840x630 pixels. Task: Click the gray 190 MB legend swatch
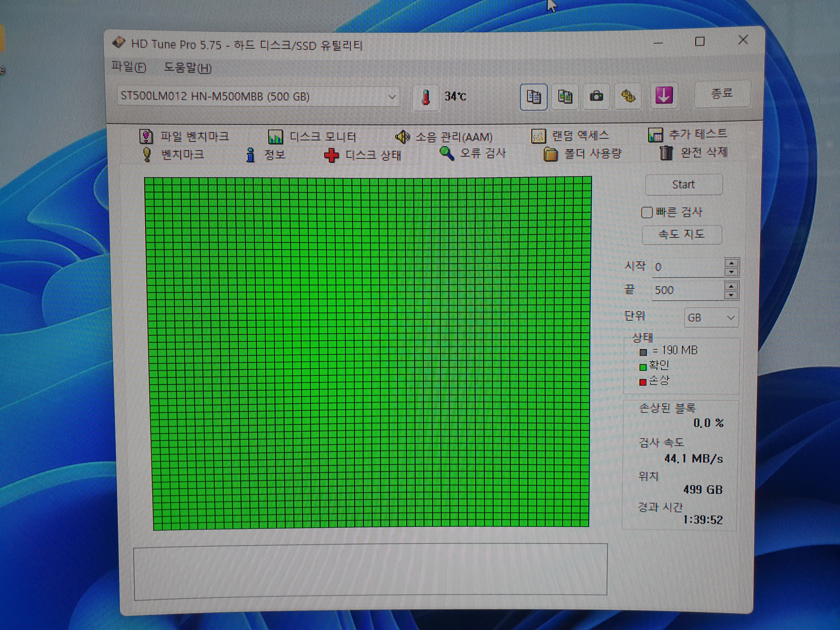tap(643, 352)
